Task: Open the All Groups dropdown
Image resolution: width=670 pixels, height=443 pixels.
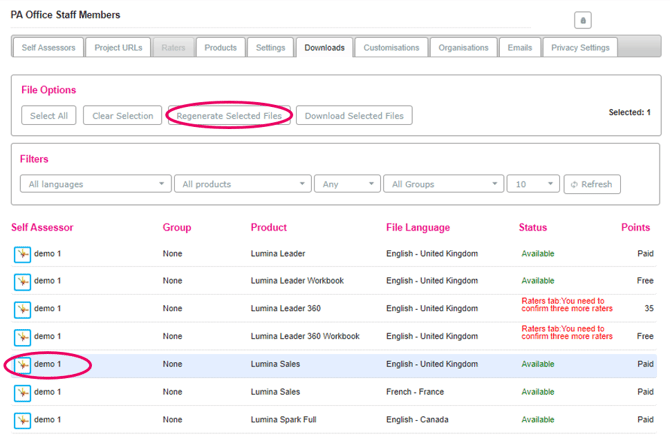Action: (443, 184)
